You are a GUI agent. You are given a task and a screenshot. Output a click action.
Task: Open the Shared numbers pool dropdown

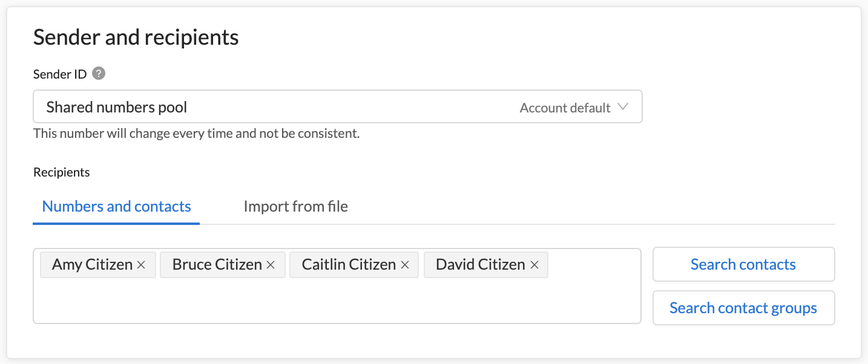tap(337, 107)
